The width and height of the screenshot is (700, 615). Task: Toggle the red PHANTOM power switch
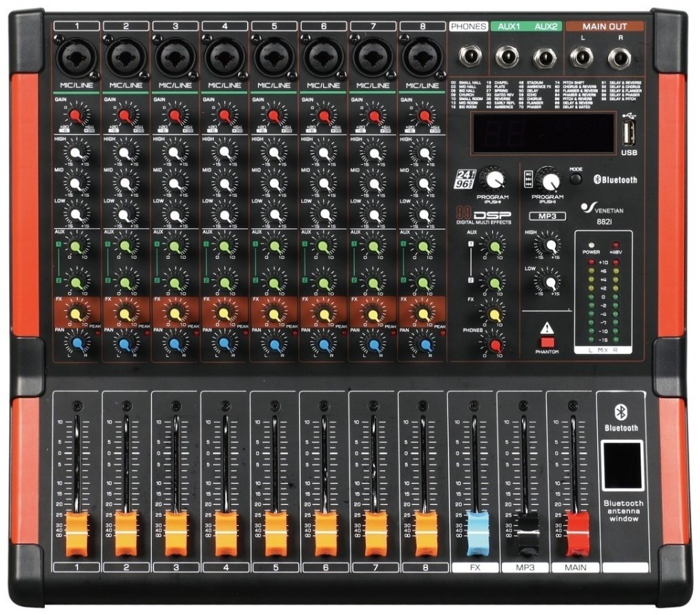pyautogui.click(x=547, y=342)
